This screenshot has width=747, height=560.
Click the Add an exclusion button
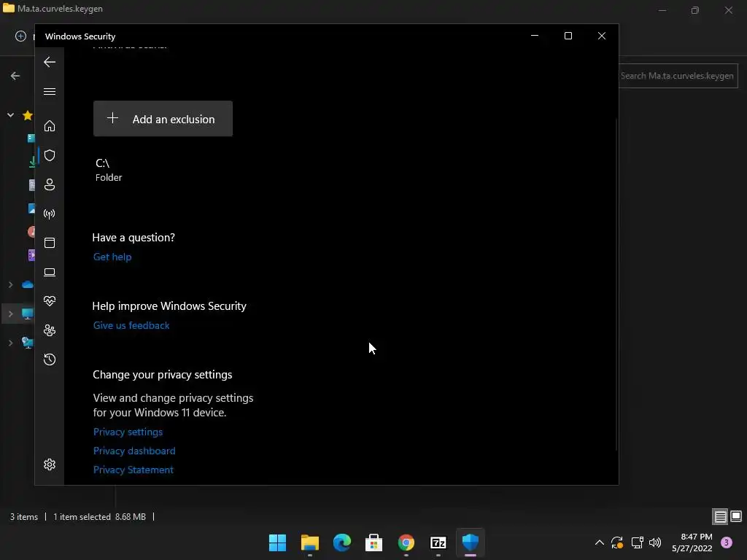[x=163, y=119]
